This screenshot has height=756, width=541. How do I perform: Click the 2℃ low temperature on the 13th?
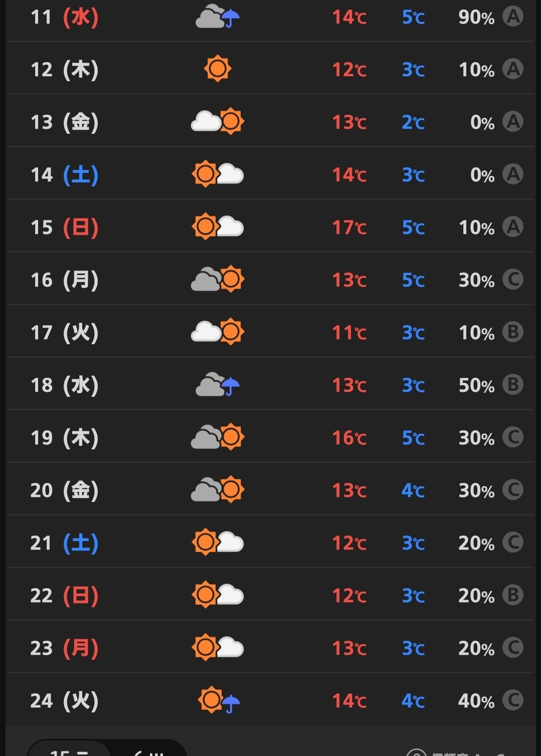click(413, 122)
